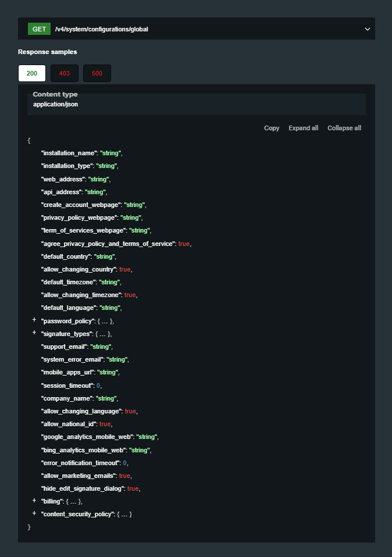
Task: Expand the content_security_policy object
Action: tap(34, 514)
